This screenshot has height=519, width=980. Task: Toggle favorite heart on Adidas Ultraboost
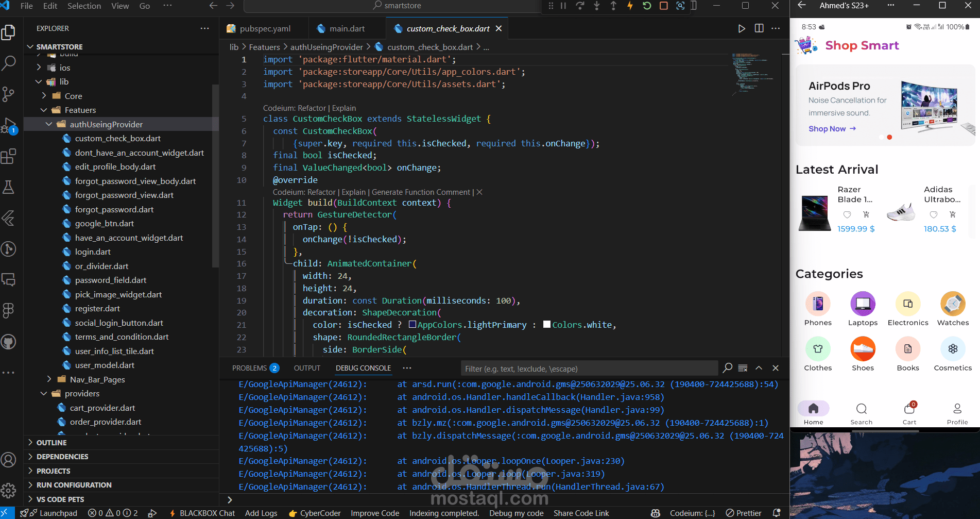(934, 215)
